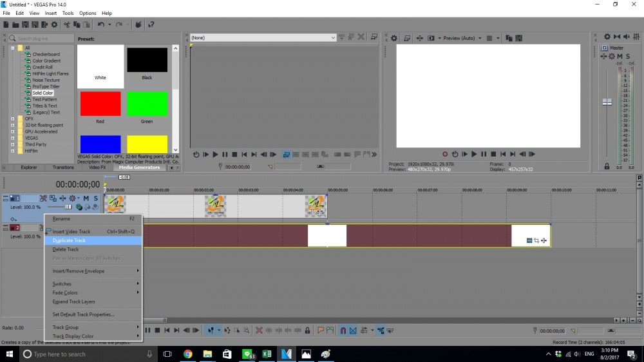Image resolution: width=644 pixels, height=362 pixels.
Task: Choose Delete Track from the context menu
Action: pos(93,249)
